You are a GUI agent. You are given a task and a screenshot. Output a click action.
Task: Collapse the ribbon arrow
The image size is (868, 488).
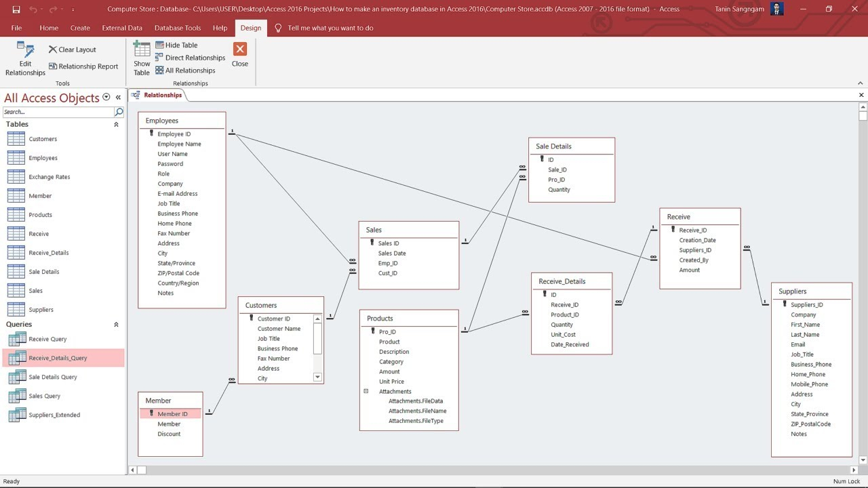[861, 83]
